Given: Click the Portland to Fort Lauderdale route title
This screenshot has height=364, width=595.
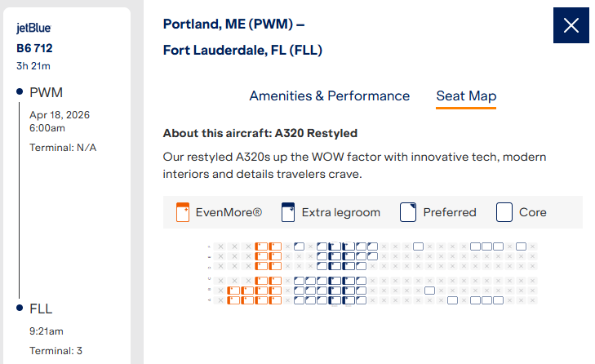Looking at the screenshot, I should [242, 37].
